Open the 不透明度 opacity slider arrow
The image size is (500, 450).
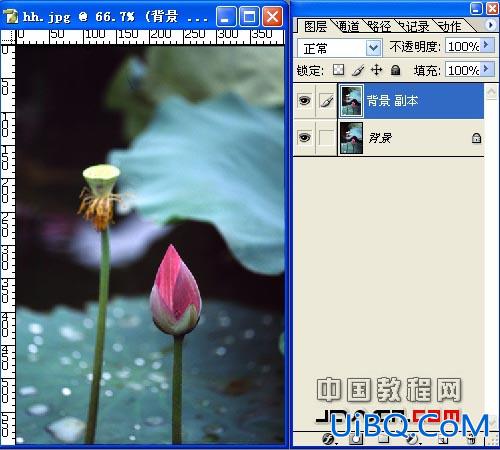pyautogui.click(x=487, y=45)
